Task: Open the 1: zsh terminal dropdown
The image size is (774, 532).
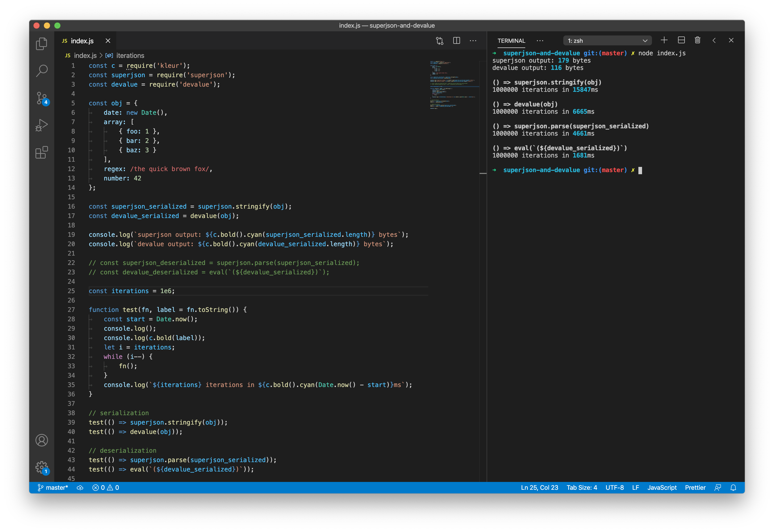Action: 607,41
